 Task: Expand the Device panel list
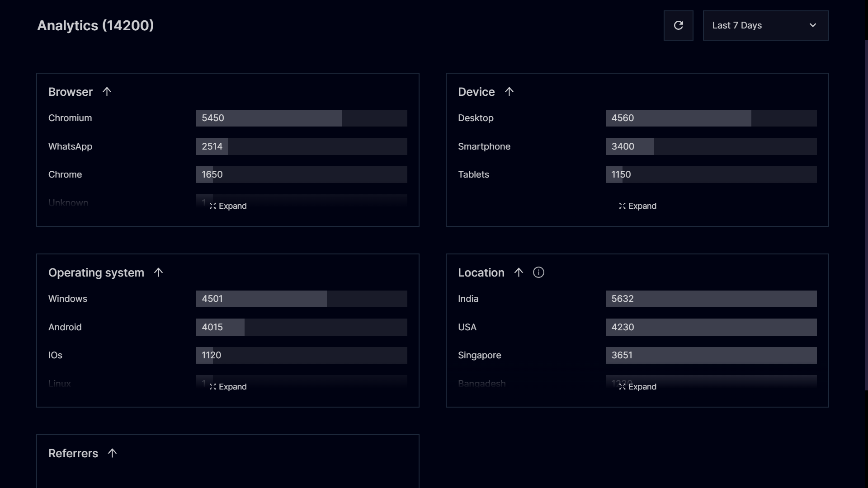coord(637,206)
